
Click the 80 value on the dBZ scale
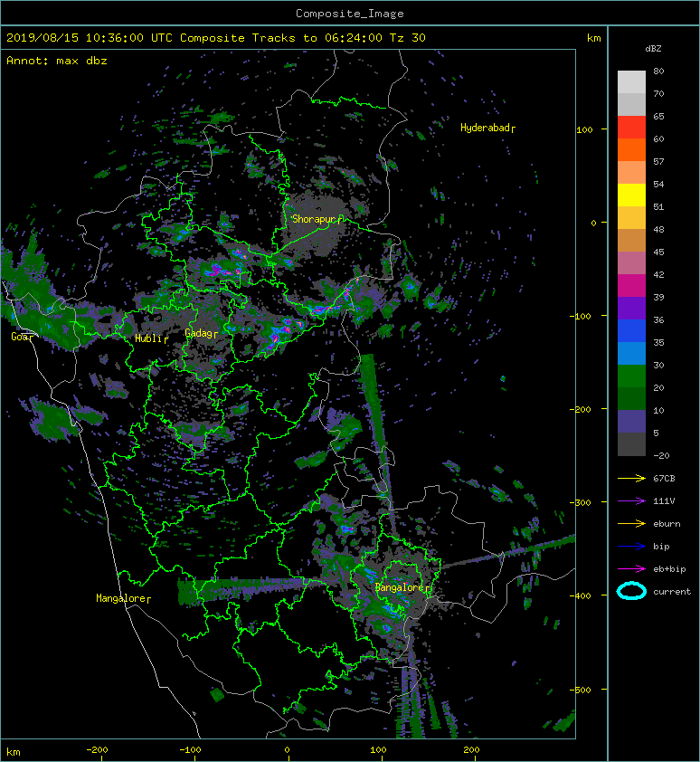[658, 71]
